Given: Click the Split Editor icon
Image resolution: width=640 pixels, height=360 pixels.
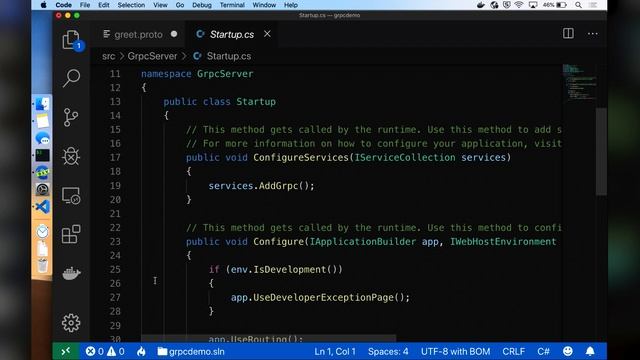Looking at the screenshot, I should [568, 33].
